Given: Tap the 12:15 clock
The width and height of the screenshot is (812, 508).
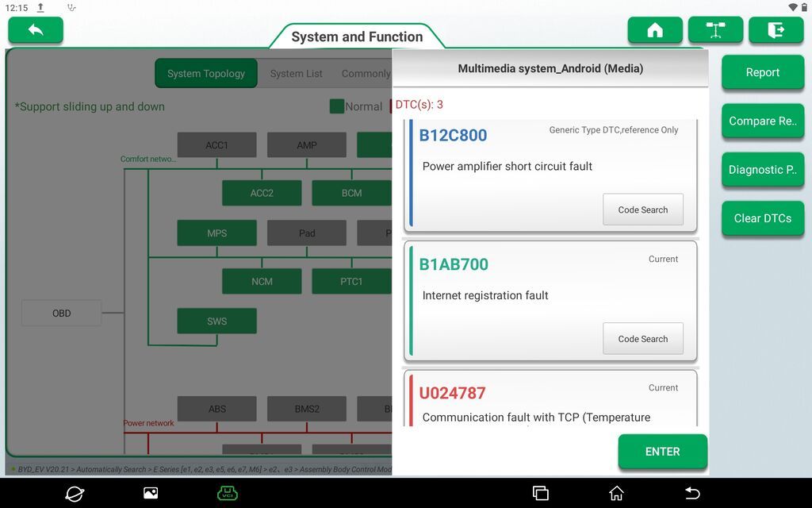Looking at the screenshot, I should (x=17, y=8).
